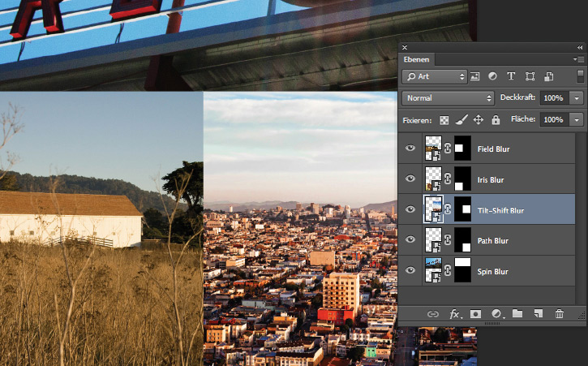Toggle the layer filter on/off switch

(x=580, y=76)
